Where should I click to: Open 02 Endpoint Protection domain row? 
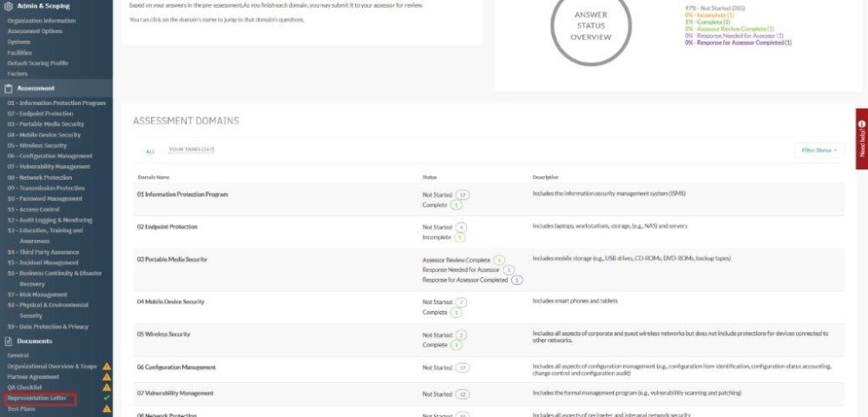click(489, 232)
